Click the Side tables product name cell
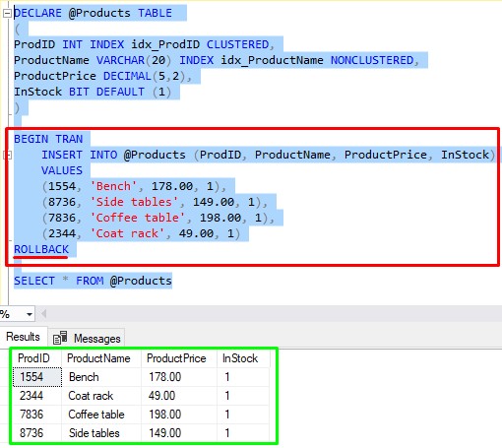The height and width of the screenshot is (448, 502). [101, 433]
